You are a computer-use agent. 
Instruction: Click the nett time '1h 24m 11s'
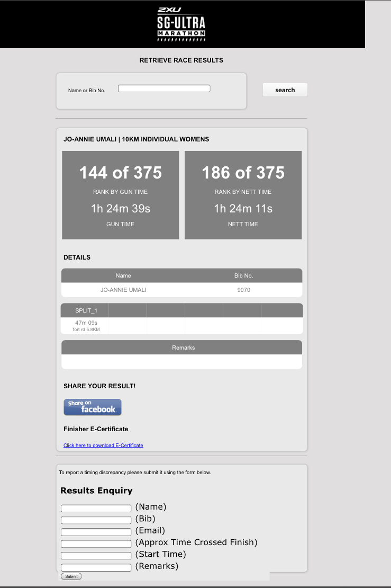(x=243, y=209)
